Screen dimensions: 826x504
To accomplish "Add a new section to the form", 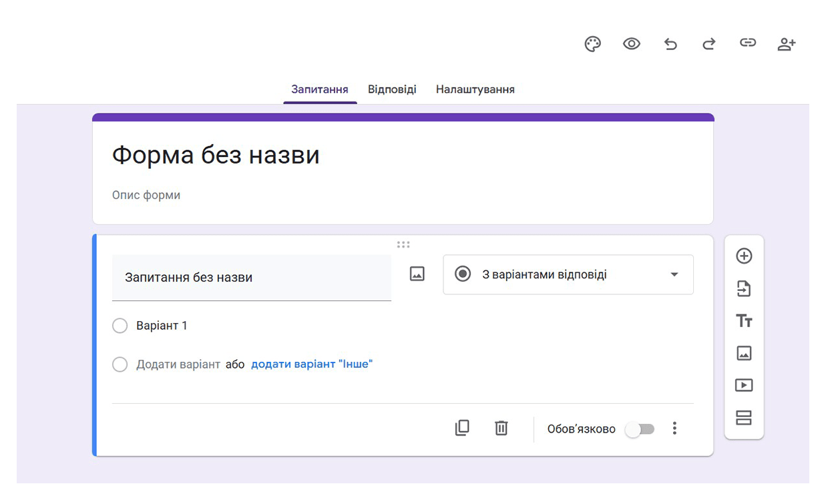I will [x=744, y=417].
